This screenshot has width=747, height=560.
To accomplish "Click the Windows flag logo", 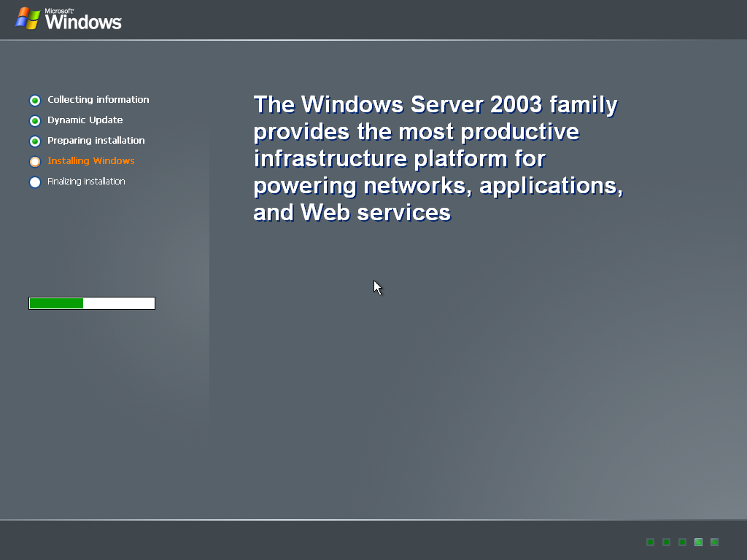I will pyautogui.click(x=29, y=18).
